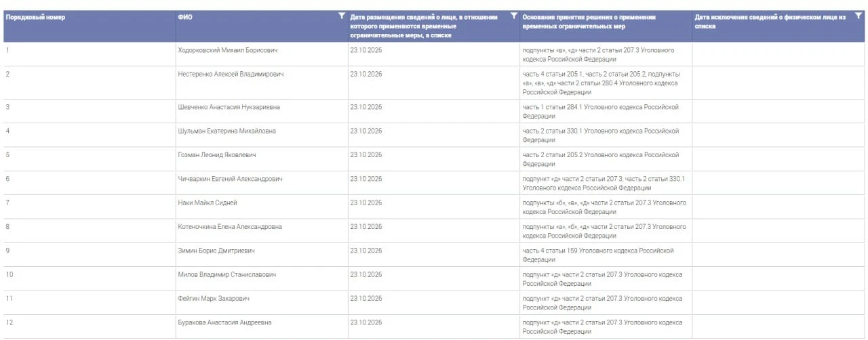Open filter for the ФИО column
This screenshot has width=868, height=340.
point(342,16)
